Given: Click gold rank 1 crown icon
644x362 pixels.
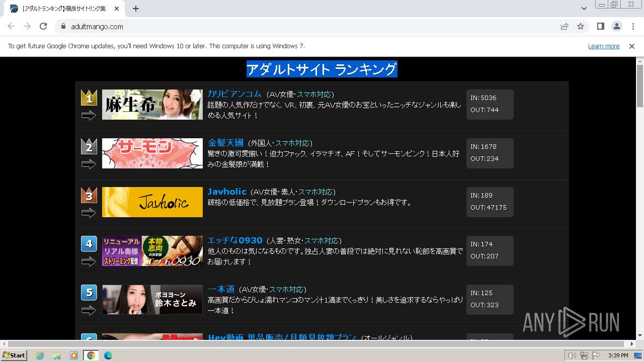Looking at the screenshot, I should tap(89, 98).
